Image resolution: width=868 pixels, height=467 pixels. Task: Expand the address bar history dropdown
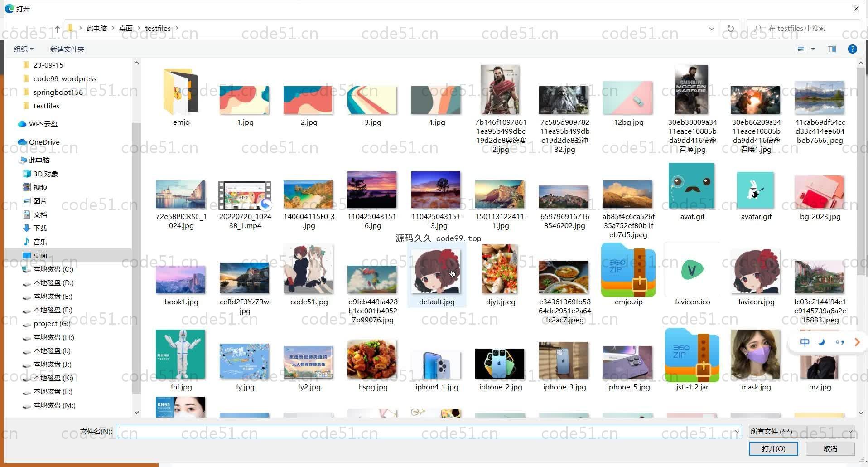pyautogui.click(x=711, y=29)
